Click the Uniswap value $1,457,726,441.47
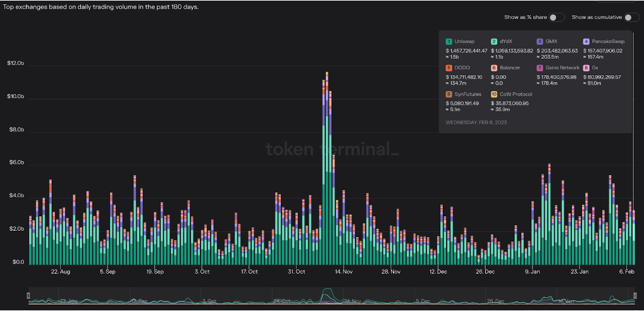644x311 pixels. point(467,51)
